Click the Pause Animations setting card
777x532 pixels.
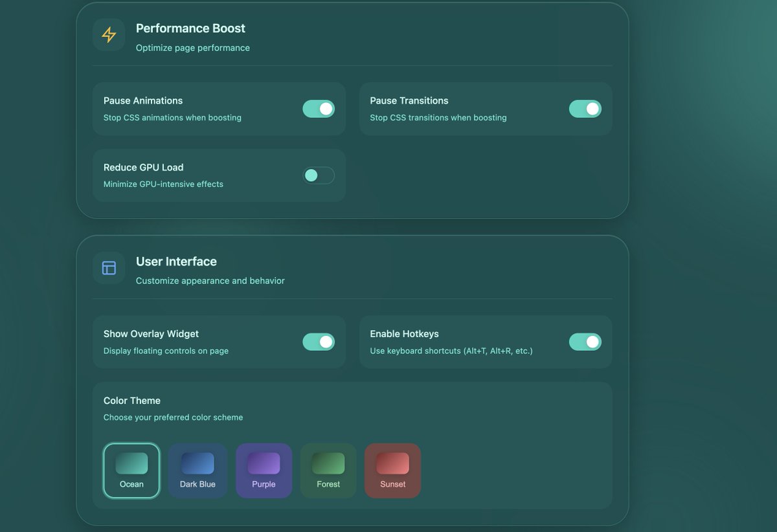(x=219, y=109)
